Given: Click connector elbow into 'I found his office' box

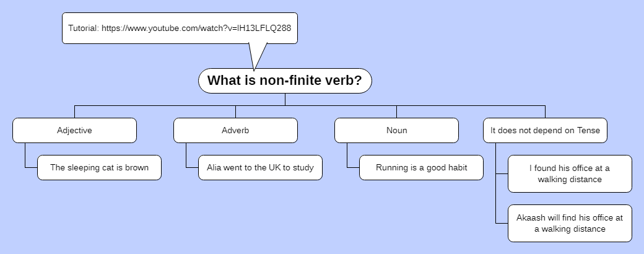Looking at the screenshot, I should coord(502,174).
